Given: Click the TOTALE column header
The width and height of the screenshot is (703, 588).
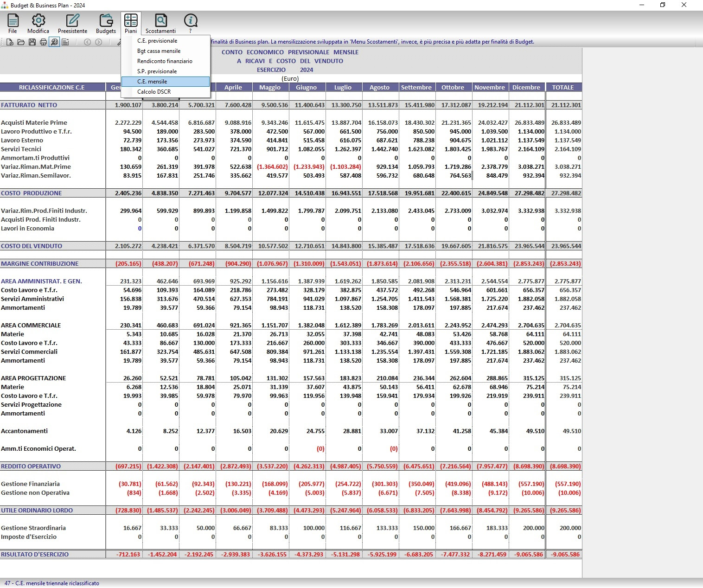Looking at the screenshot, I should pos(563,87).
